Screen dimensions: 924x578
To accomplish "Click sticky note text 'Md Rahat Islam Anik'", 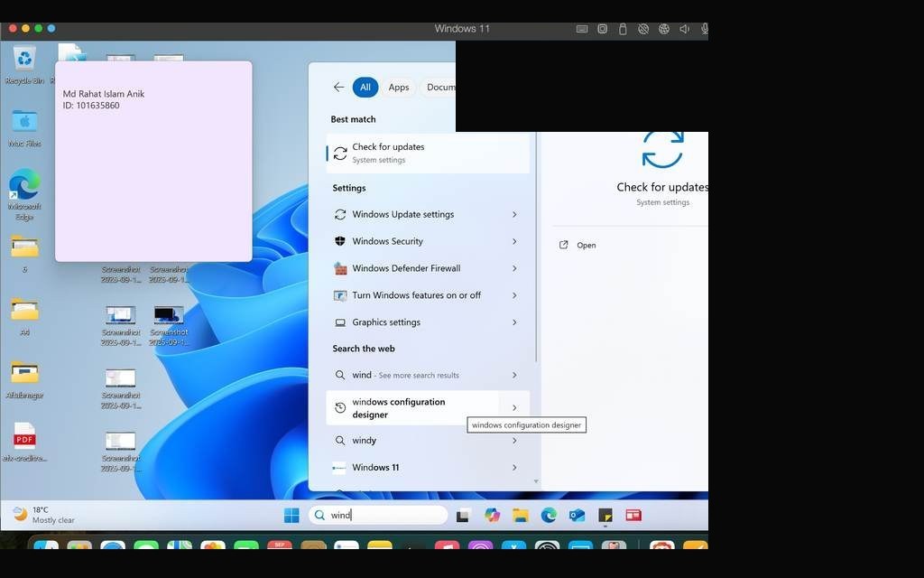I will tap(104, 94).
